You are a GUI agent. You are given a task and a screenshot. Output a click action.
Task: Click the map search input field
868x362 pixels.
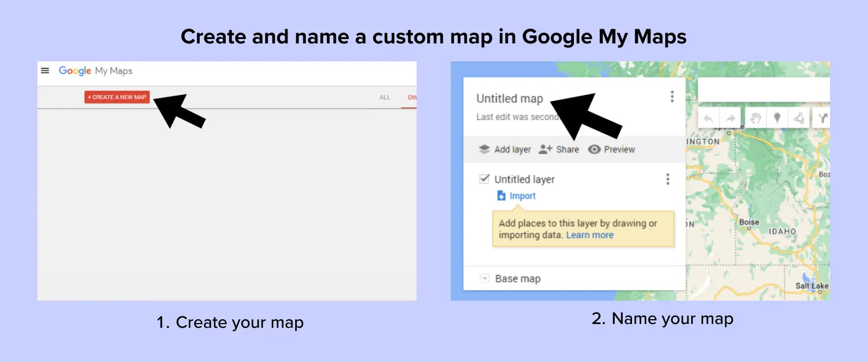tap(764, 90)
